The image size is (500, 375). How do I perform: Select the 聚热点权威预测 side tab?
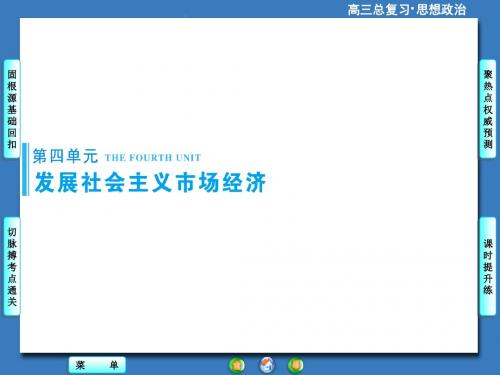488,109
